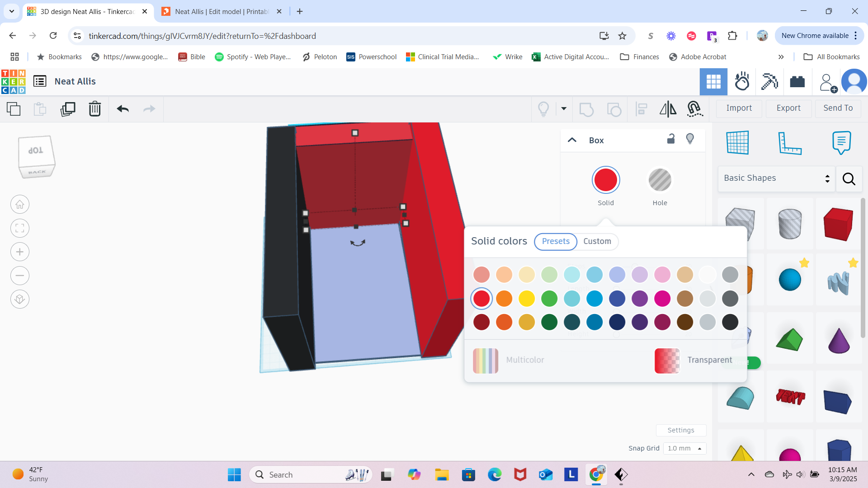Select the Solid shape mode
The image size is (868, 488).
click(606, 180)
